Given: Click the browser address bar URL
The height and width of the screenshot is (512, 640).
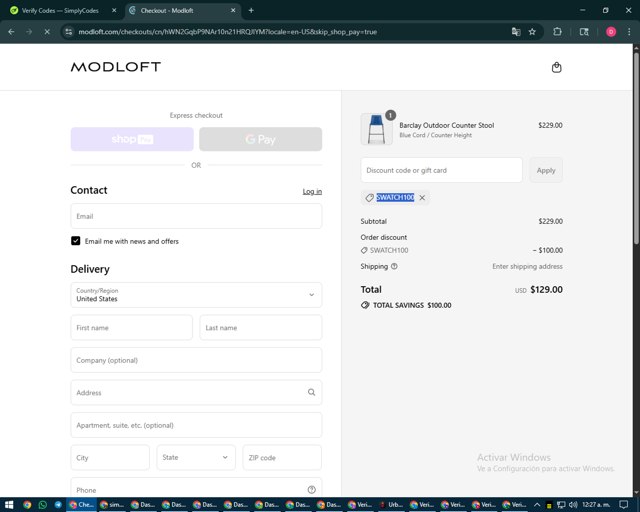Looking at the screenshot, I should click(227, 32).
